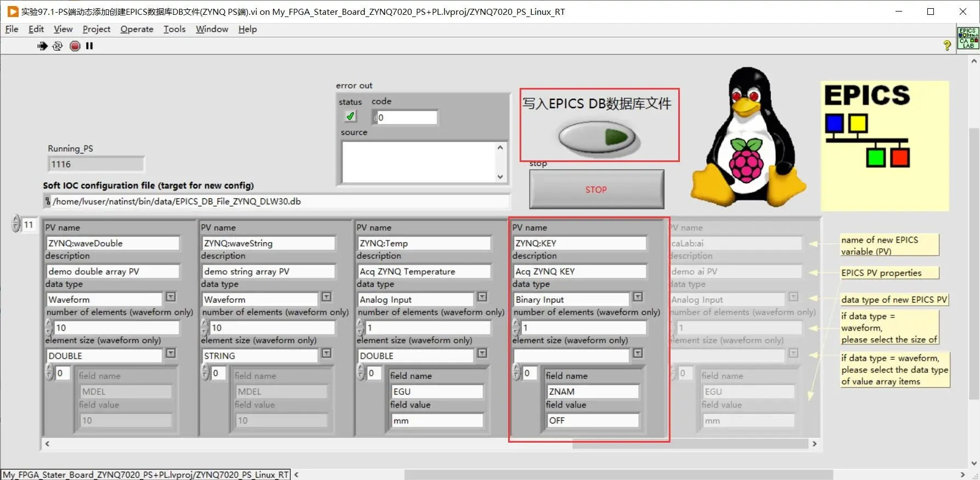
Task: Click the error status check indicator
Action: (350, 116)
